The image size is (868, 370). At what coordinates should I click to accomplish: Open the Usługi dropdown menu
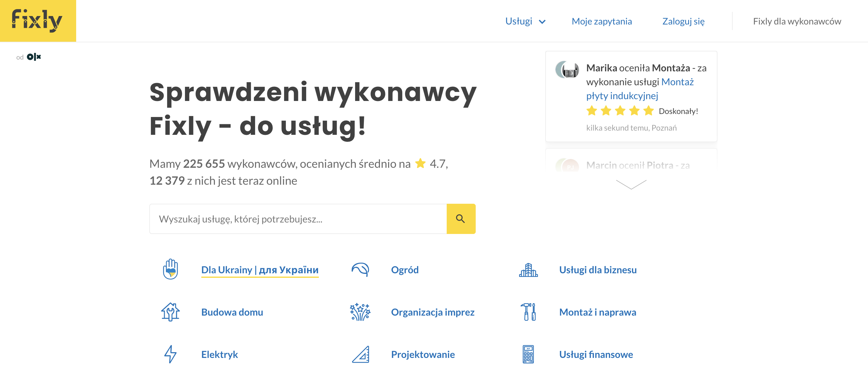point(525,21)
